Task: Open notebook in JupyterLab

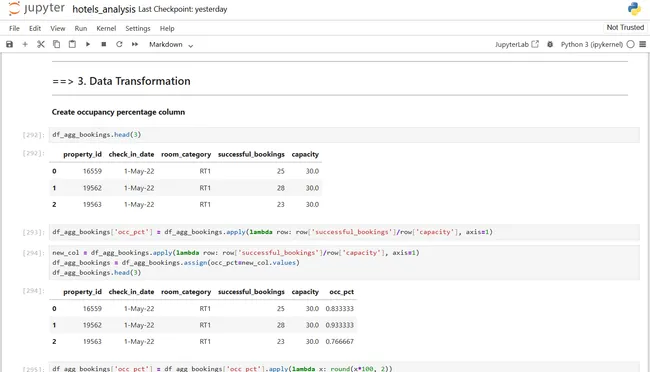Action: pyautogui.click(x=517, y=44)
